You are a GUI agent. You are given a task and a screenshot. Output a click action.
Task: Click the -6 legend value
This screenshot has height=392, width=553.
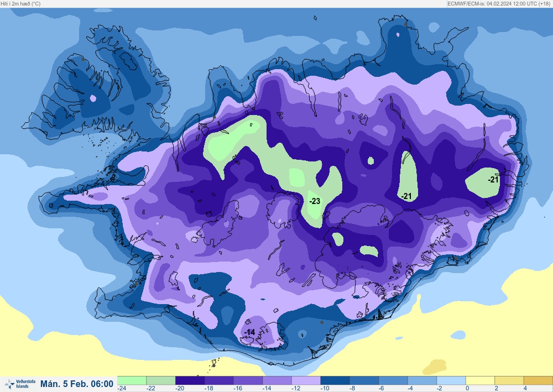tap(382, 388)
